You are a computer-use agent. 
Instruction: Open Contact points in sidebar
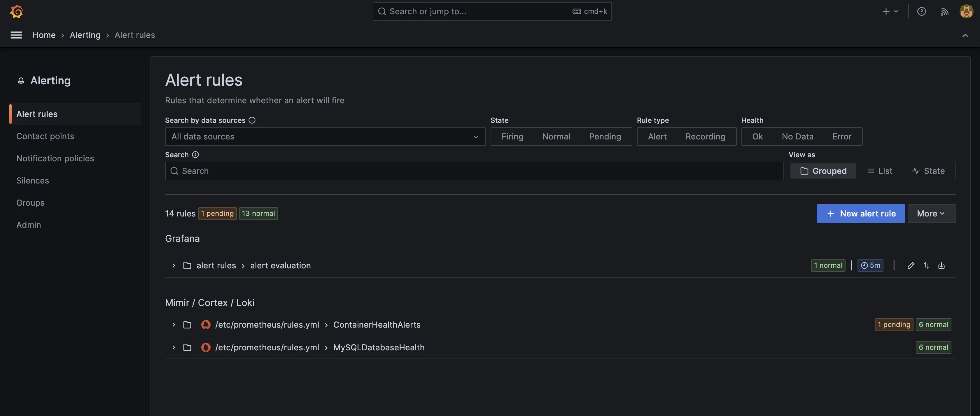point(45,136)
